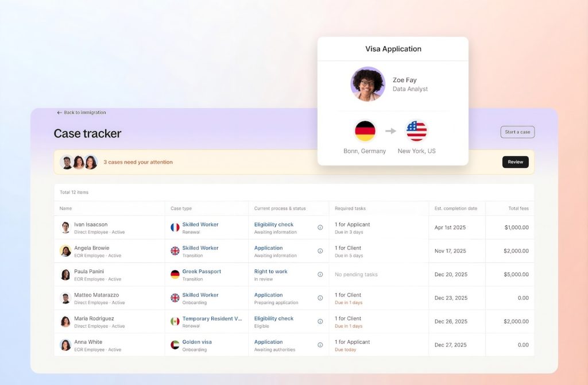Open Matteo Matarazzo's Application status link
Image resolution: width=588 pixels, height=385 pixels.
tap(268, 295)
